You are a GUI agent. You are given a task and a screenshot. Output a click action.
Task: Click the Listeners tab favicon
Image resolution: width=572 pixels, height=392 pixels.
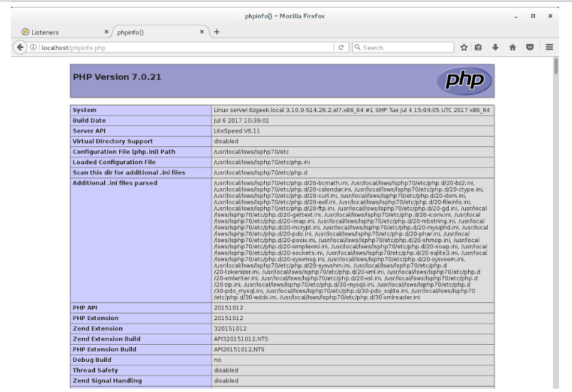pyautogui.click(x=25, y=32)
